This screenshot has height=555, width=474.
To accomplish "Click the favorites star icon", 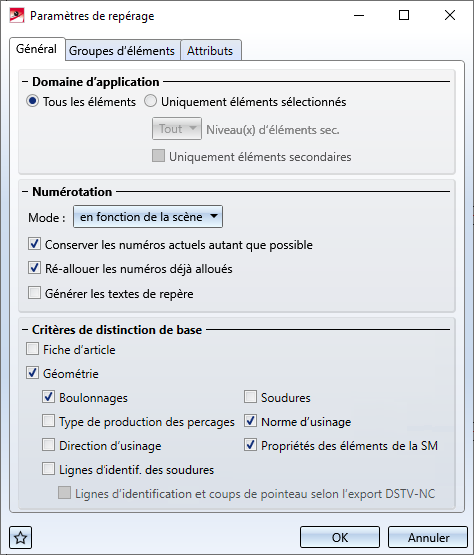I will click(21, 538).
